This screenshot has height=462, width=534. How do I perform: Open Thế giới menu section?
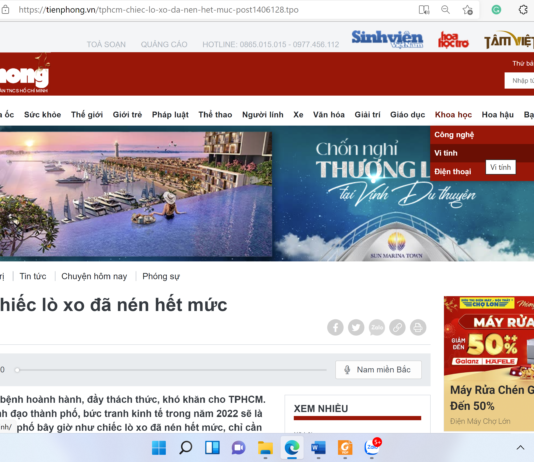tap(87, 115)
